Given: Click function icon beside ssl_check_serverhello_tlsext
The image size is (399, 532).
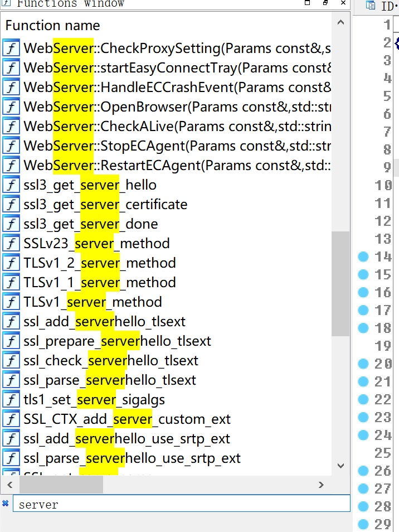Looking at the screenshot, I should coord(11,360).
